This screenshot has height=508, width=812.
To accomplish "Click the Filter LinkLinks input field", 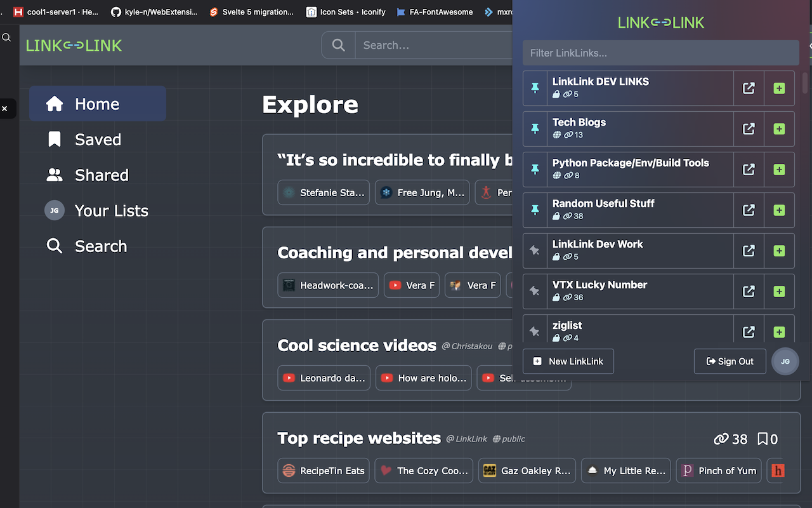I will (x=660, y=53).
